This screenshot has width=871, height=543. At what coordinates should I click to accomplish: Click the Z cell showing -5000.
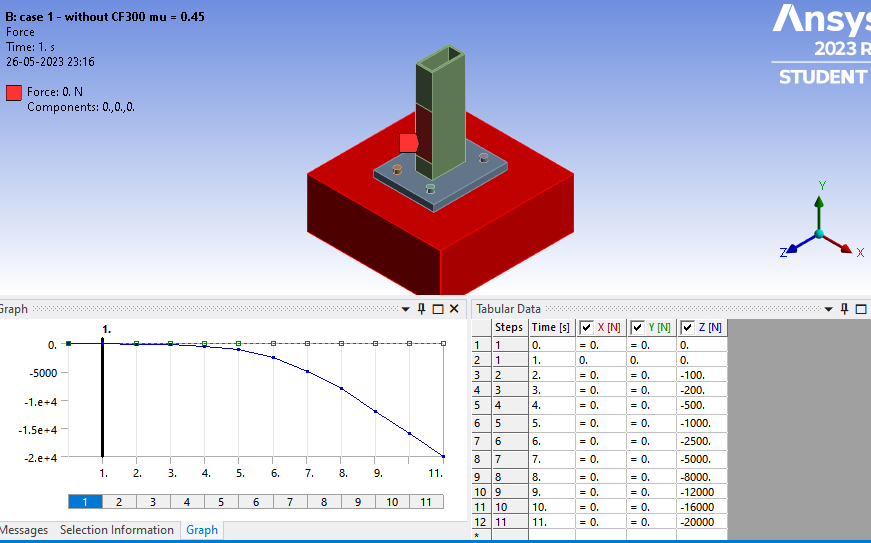(702, 459)
